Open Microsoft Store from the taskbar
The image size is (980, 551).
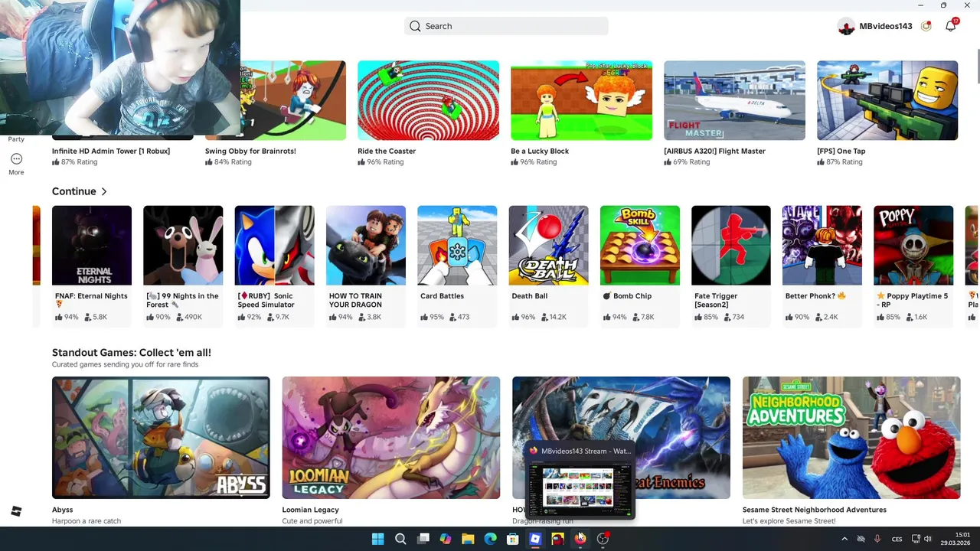(513, 539)
